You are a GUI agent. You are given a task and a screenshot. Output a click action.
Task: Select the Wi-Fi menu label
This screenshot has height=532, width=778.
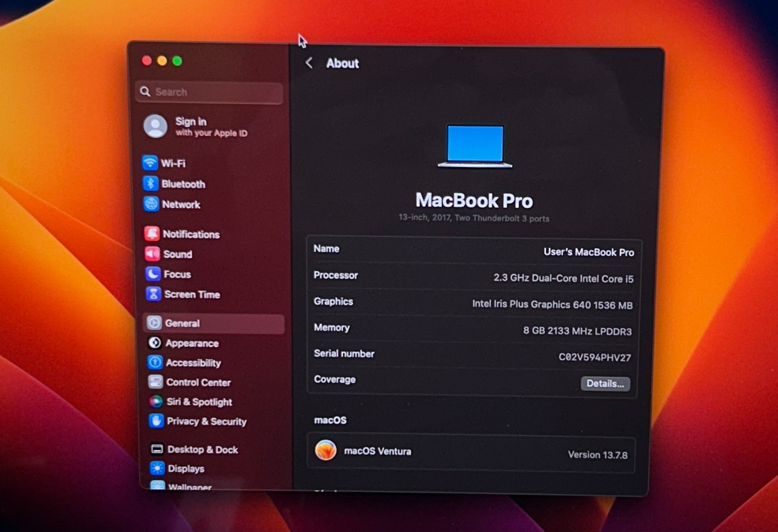point(173,163)
